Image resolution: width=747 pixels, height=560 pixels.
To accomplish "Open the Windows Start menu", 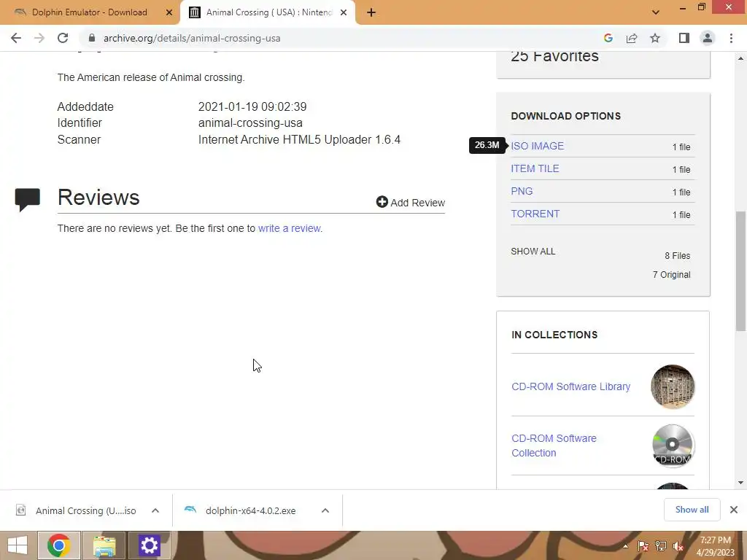I will [18, 545].
